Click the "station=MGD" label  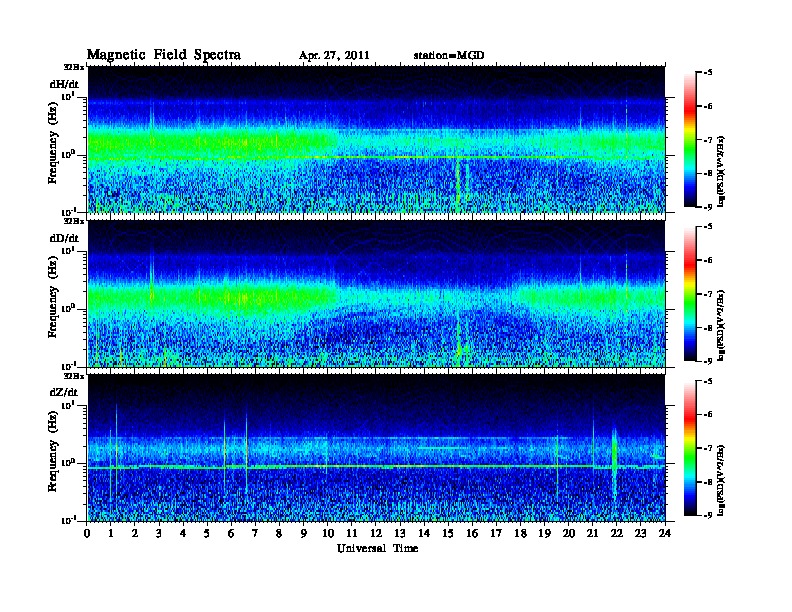point(449,55)
